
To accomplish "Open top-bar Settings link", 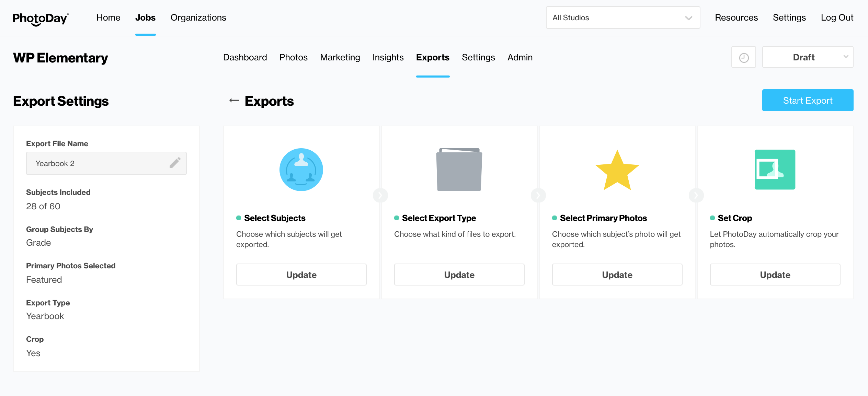I will click(x=789, y=18).
